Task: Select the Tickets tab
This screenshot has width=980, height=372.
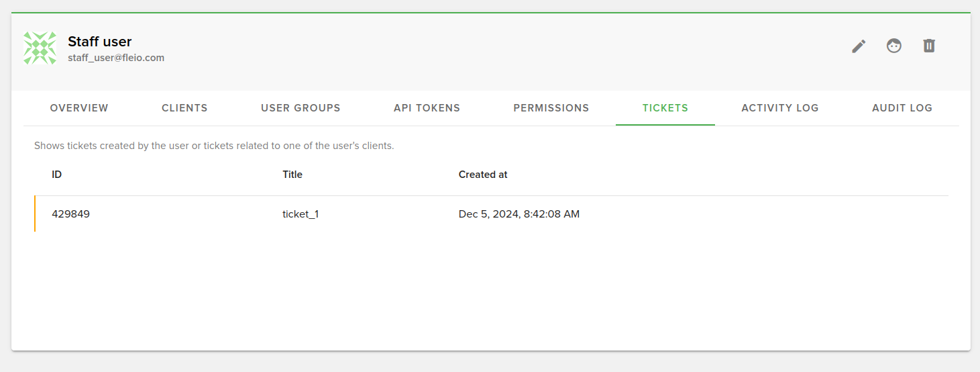Action: (x=665, y=108)
